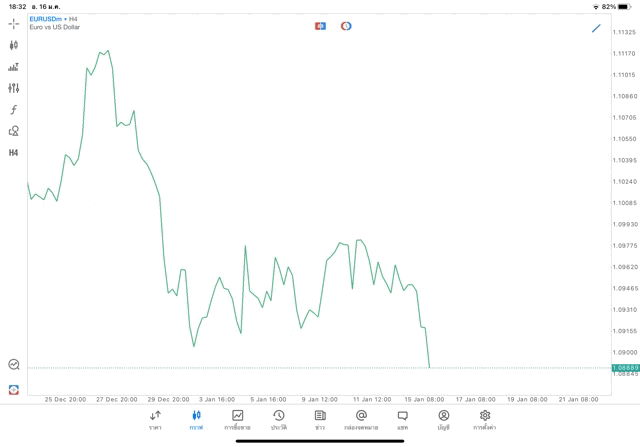640x447 pixels.
Task: Open the indicators function icon
Action: 13,110
